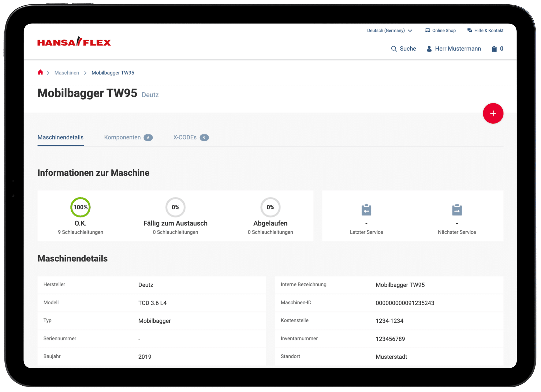Select the Maschinendetails tab

click(x=61, y=137)
